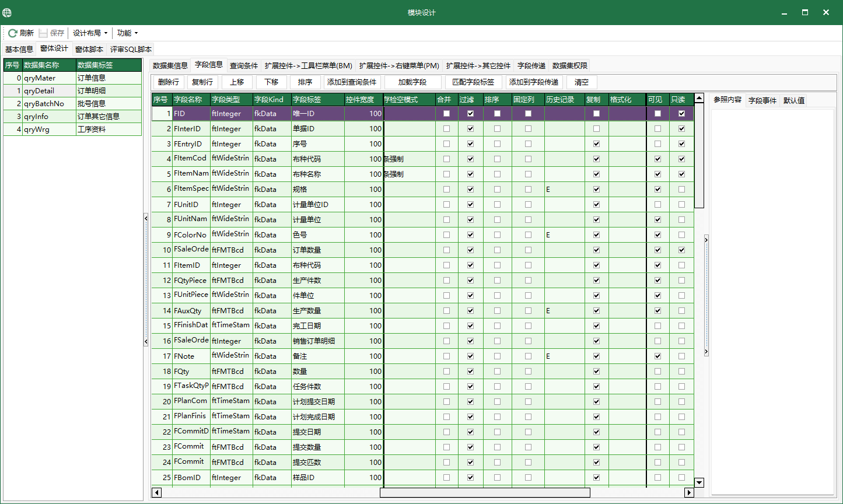Image resolution: width=843 pixels, height=504 pixels.
Task: Click the left panel collapse splitter arrow
Action: [146, 218]
